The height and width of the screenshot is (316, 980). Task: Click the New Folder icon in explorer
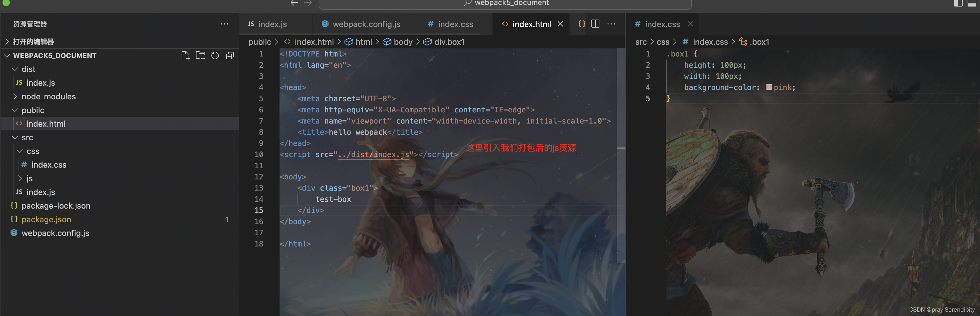pyautogui.click(x=200, y=56)
